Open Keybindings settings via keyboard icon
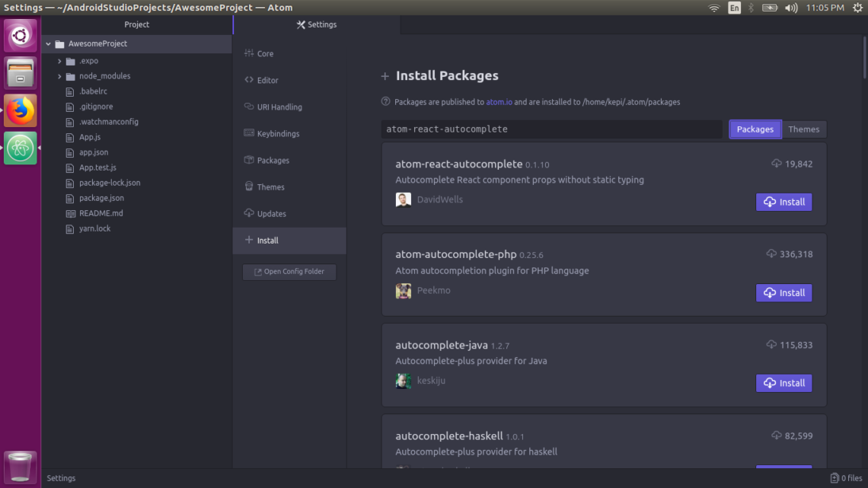The image size is (868, 488). coord(248,133)
